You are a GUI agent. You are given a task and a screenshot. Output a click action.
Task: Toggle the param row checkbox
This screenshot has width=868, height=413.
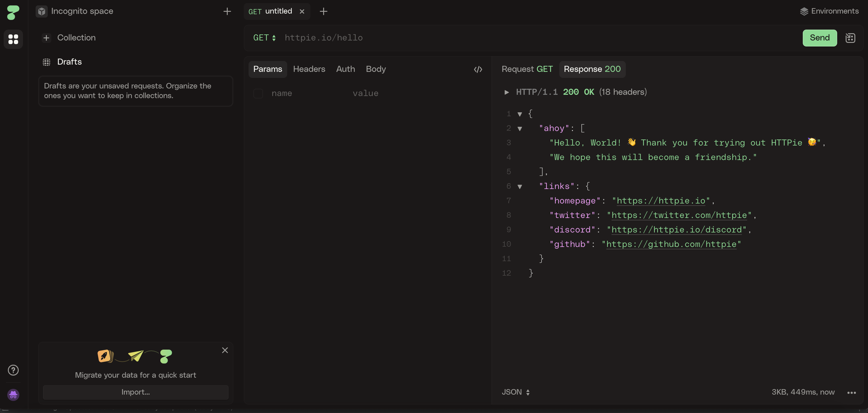point(258,93)
